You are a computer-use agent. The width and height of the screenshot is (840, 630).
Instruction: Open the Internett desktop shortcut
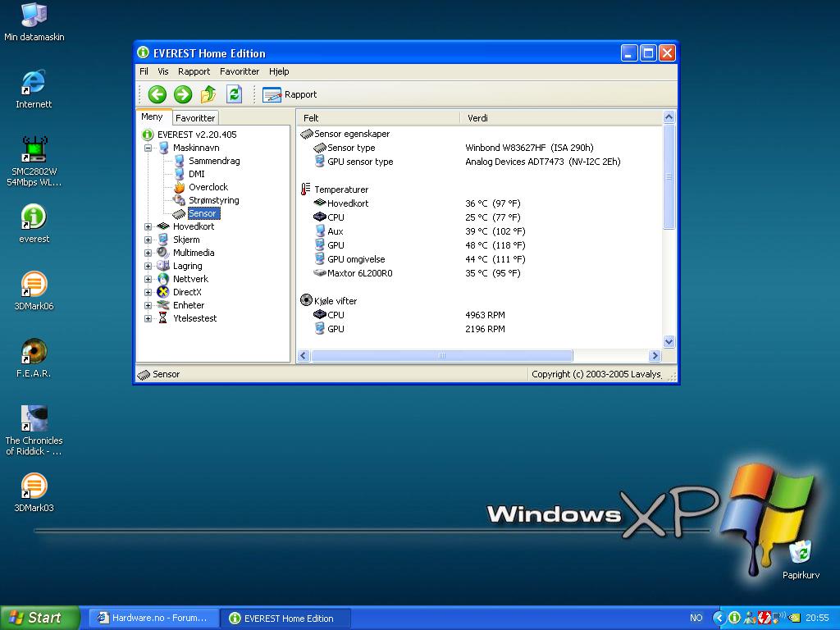coord(34,89)
